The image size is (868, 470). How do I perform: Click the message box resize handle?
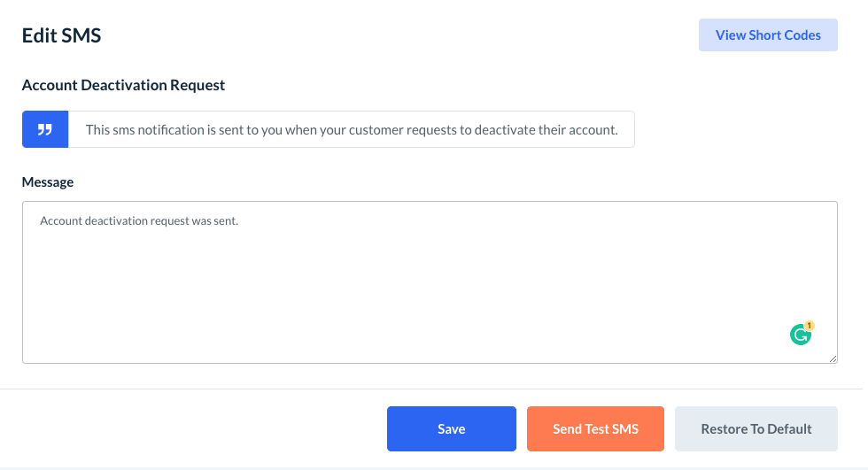[x=833, y=358]
